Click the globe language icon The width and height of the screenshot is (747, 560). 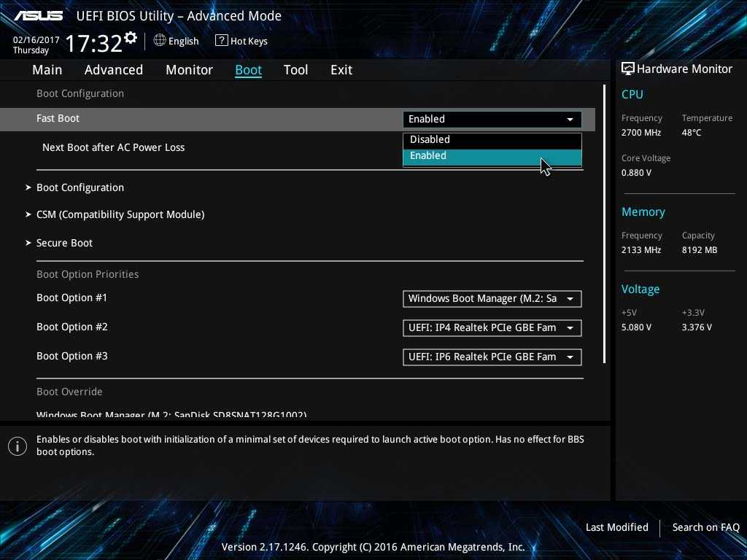(160, 41)
